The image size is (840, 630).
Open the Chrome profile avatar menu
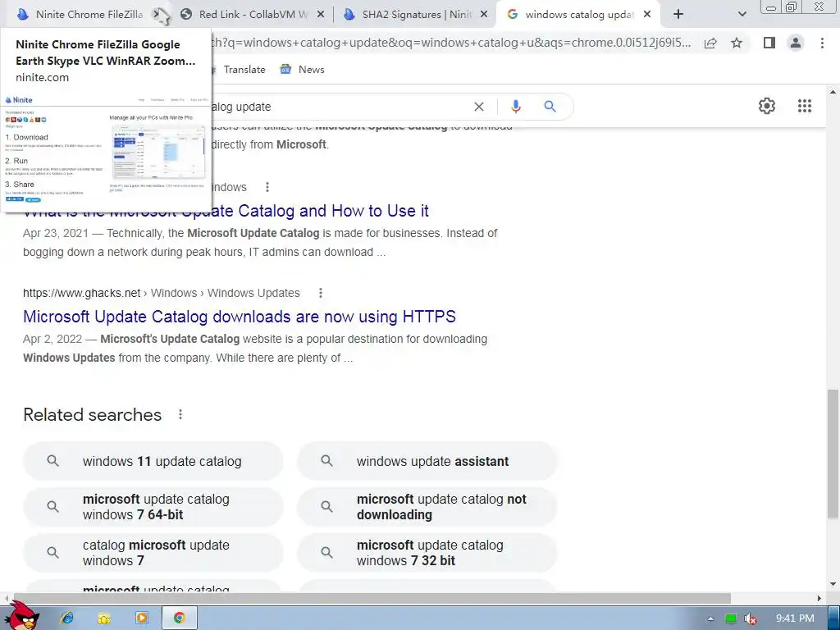(x=796, y=43)
